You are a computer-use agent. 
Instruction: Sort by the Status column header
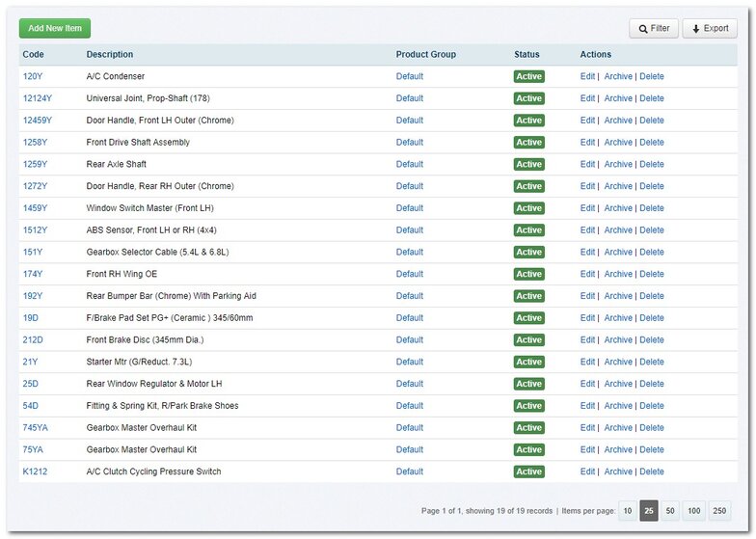(x=526, y=55)
